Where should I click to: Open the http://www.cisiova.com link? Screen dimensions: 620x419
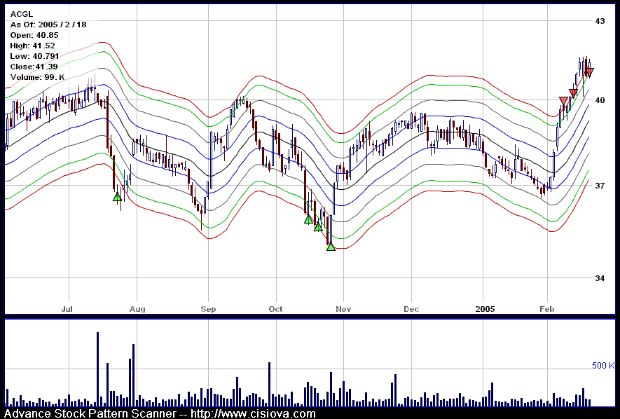[253, 414]
